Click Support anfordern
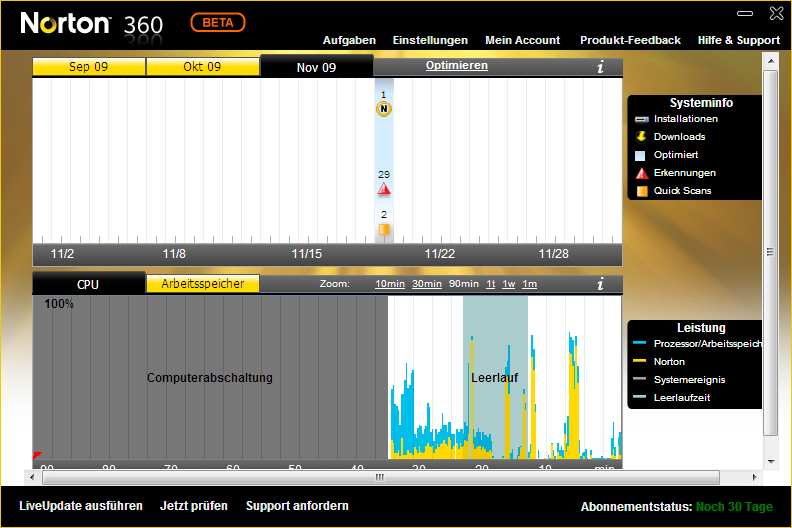The width and height of the screenshot is (792, 528). pyautogui.click(x=297, y=506)
